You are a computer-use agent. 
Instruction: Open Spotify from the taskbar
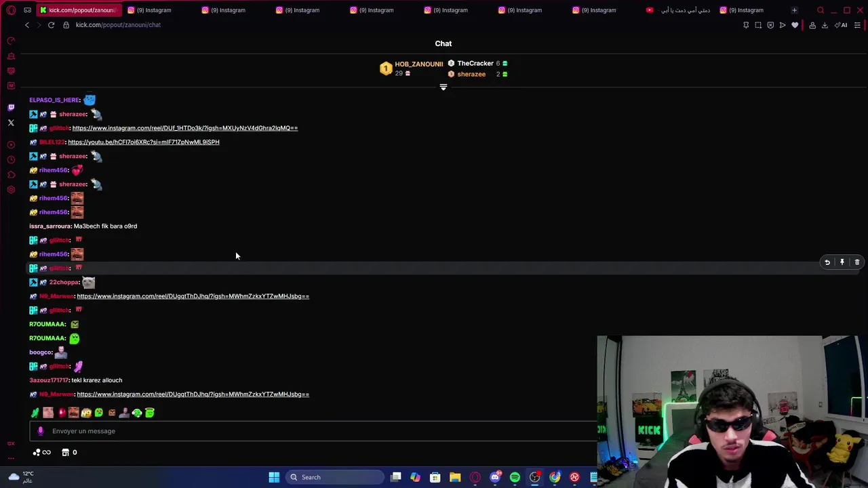click(x=515, y=477)
